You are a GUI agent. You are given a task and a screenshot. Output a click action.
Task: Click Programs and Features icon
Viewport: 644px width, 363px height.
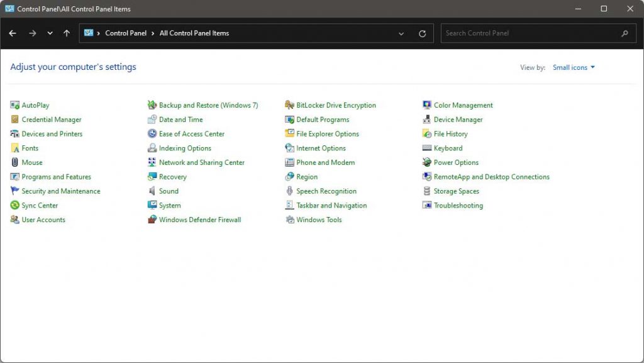point(15,177)
